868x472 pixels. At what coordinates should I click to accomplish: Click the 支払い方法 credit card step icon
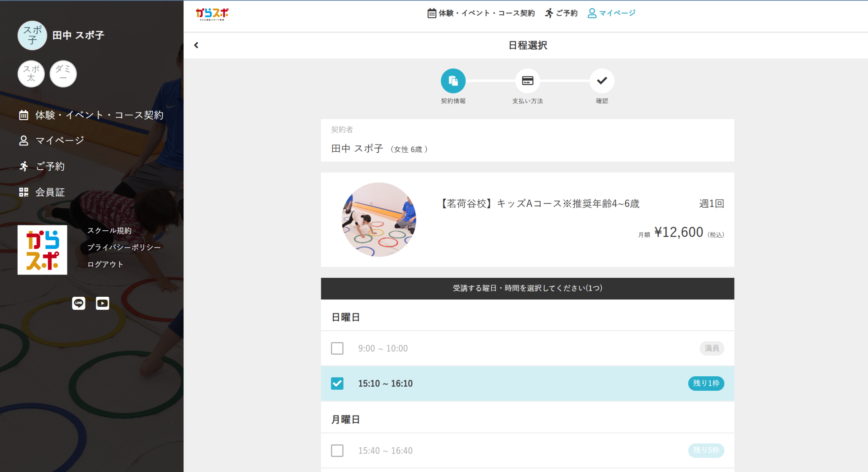click(x=528, y=81)
